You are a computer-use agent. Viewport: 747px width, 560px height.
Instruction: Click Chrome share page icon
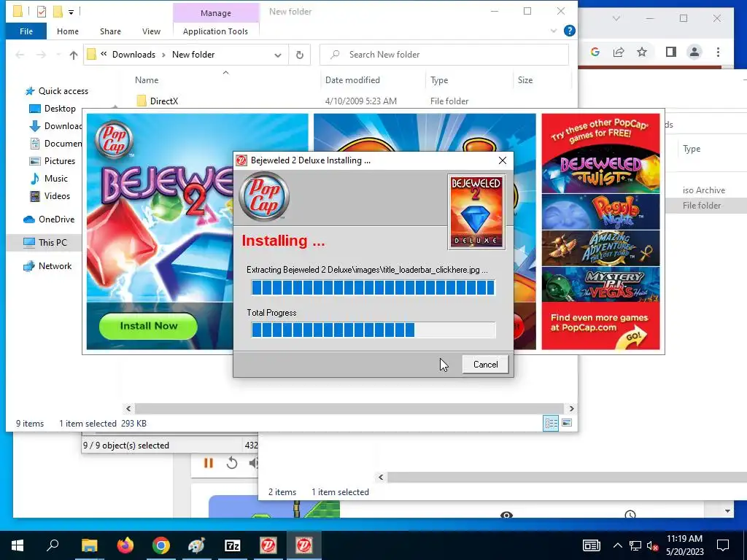pyautogui.click(x=619, y=52)
